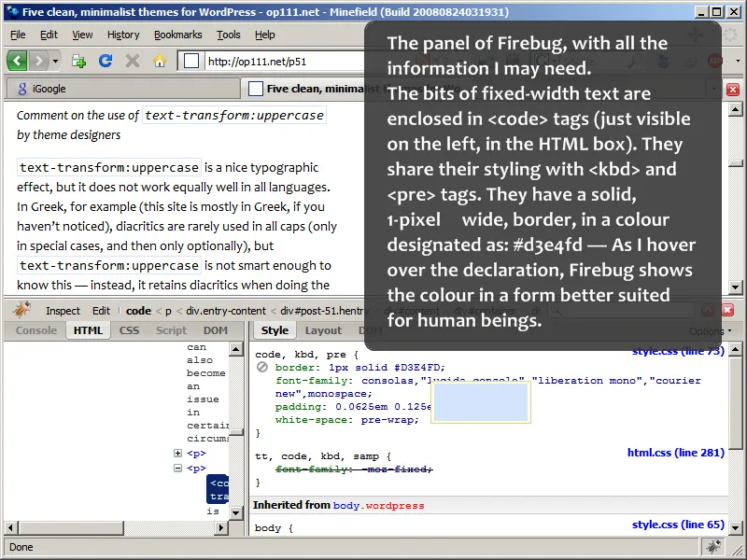Go to the Home page icon
The image size is (747, 560).
[x=160, y=61]
